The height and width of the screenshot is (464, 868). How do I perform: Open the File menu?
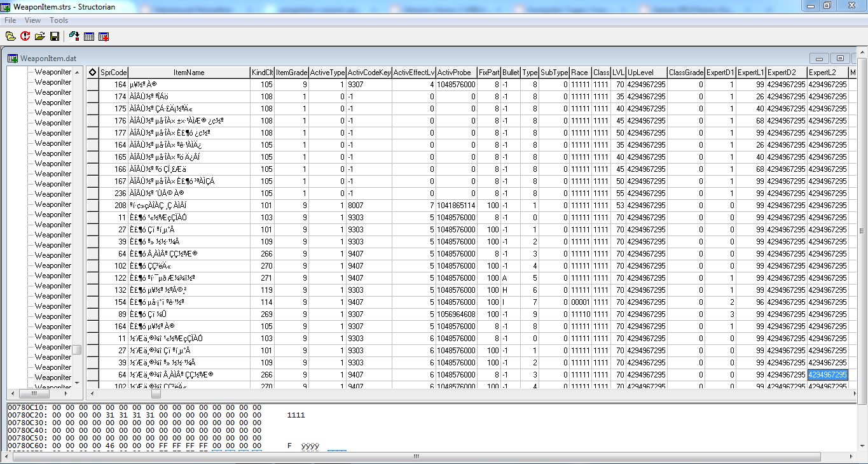tap(10, 20)
